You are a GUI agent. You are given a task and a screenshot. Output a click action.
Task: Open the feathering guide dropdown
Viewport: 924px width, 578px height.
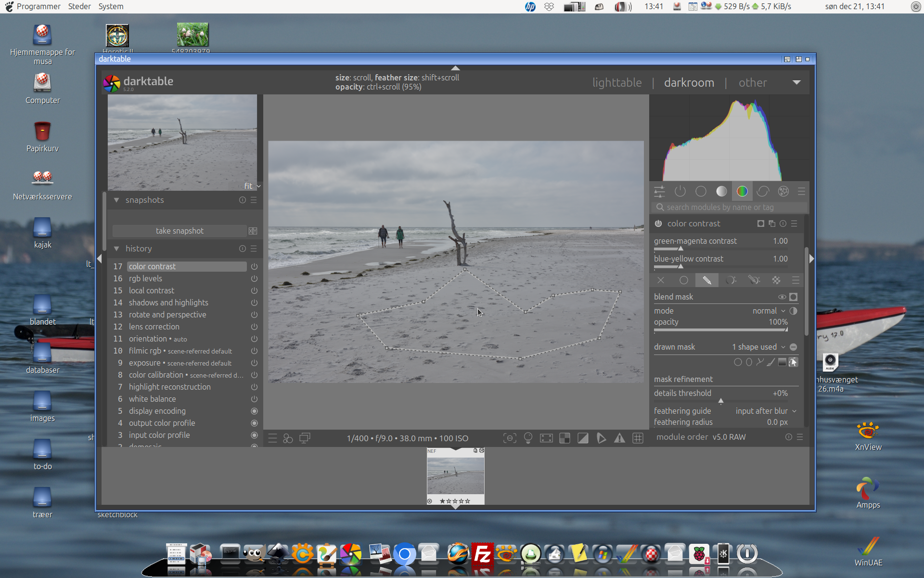click(766, 411)
